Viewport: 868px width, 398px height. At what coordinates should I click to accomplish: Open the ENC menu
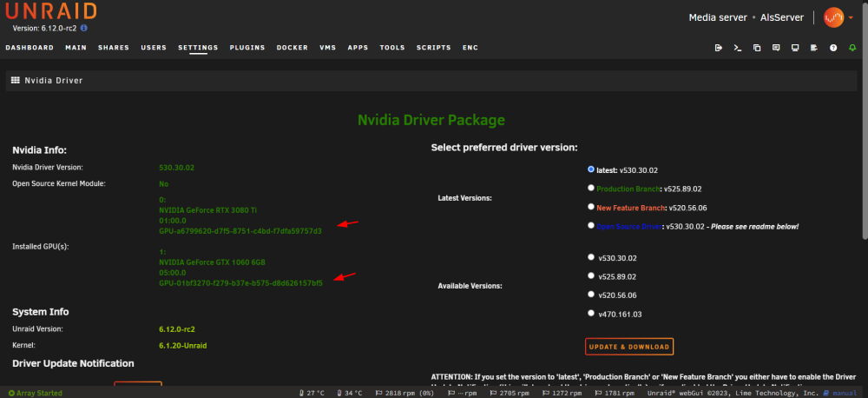tap(470, 48)
